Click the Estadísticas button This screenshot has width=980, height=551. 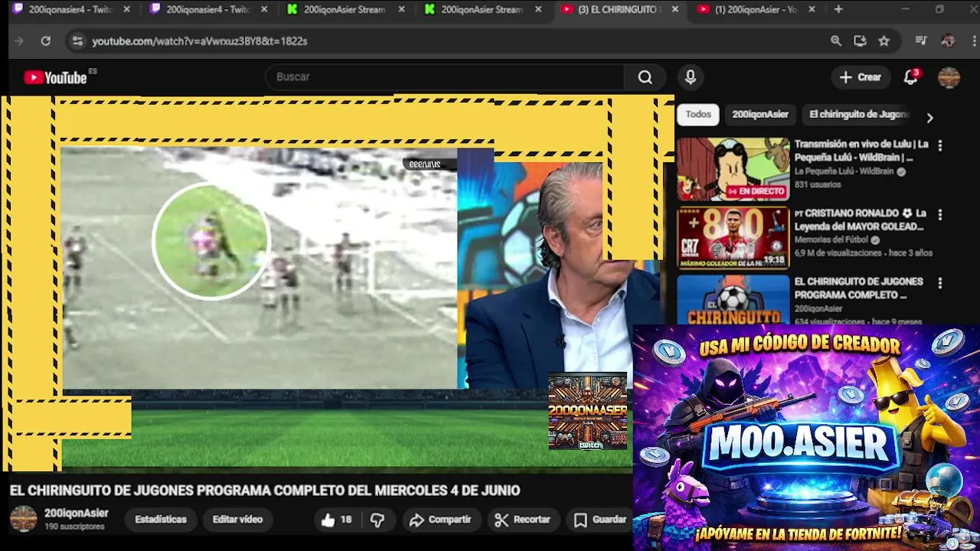tap(161, 520)
